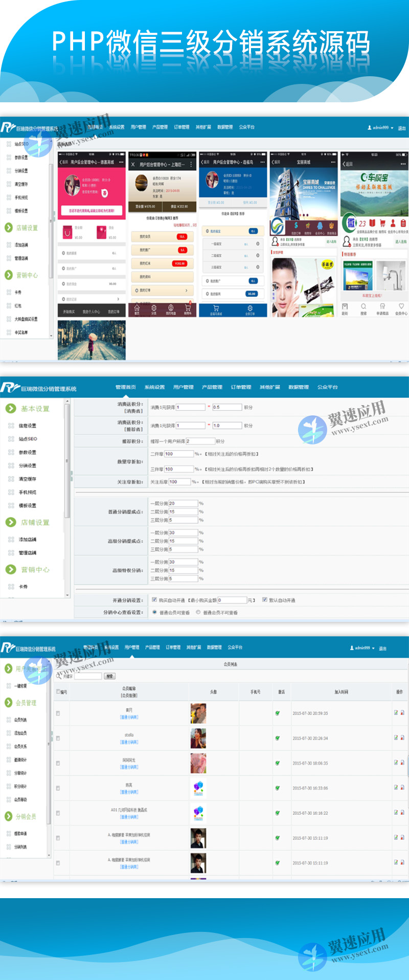
Task: Click the magnifier icon beside the 关键字 field
Action: [59, 676]
